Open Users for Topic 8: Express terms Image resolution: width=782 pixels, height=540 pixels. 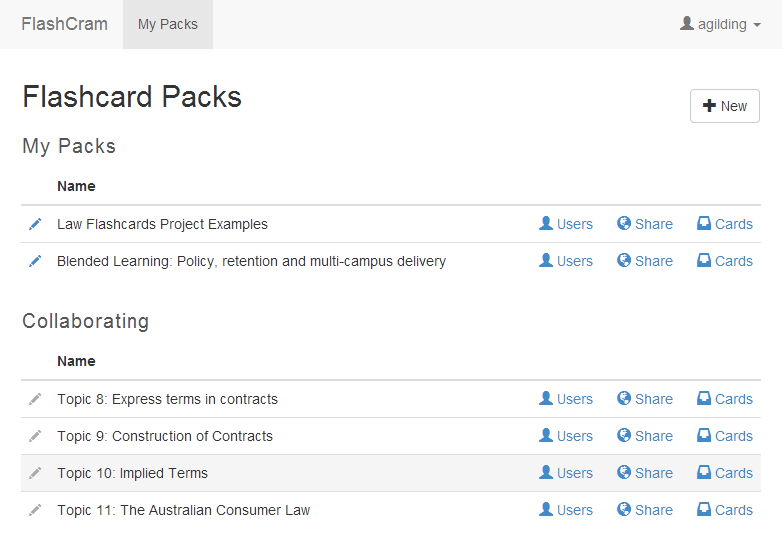click(566, 399)
